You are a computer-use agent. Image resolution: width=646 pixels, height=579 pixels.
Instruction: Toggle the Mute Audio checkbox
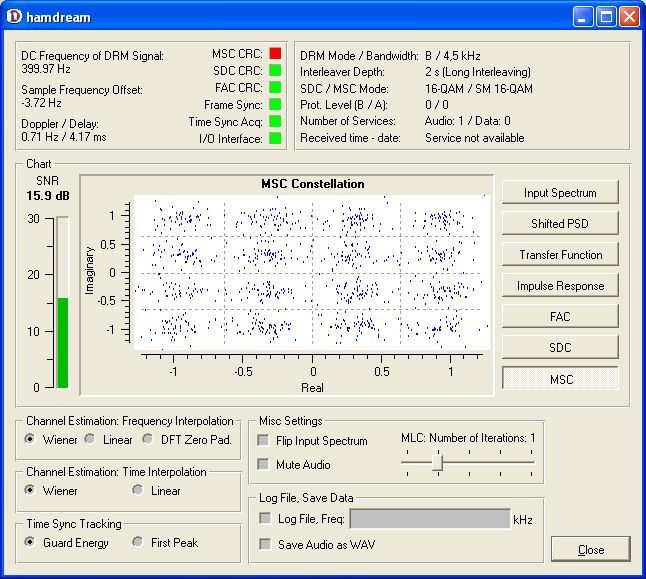tap(264, 464)
